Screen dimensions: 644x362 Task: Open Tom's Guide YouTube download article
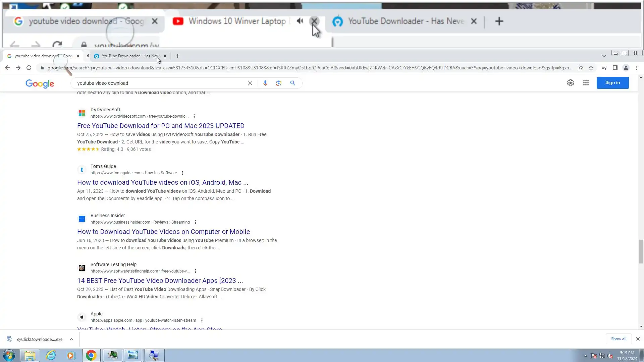point(162,182)
